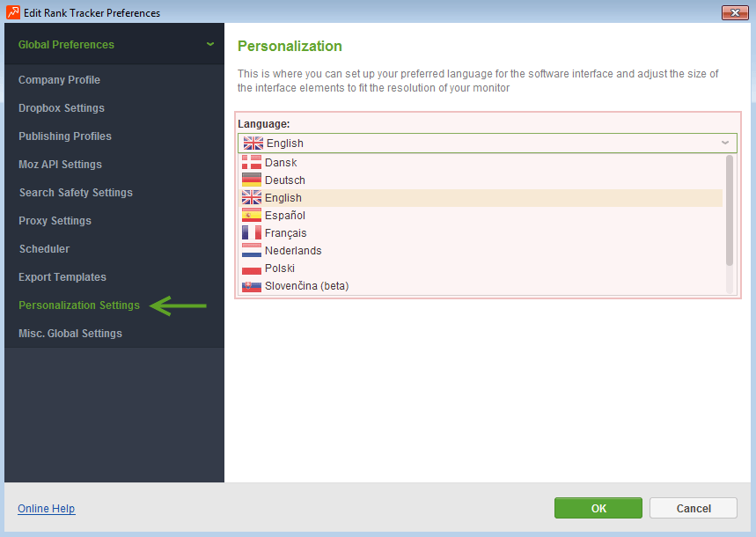
Task: Choose Français from language list
Action: pos(481,232)
